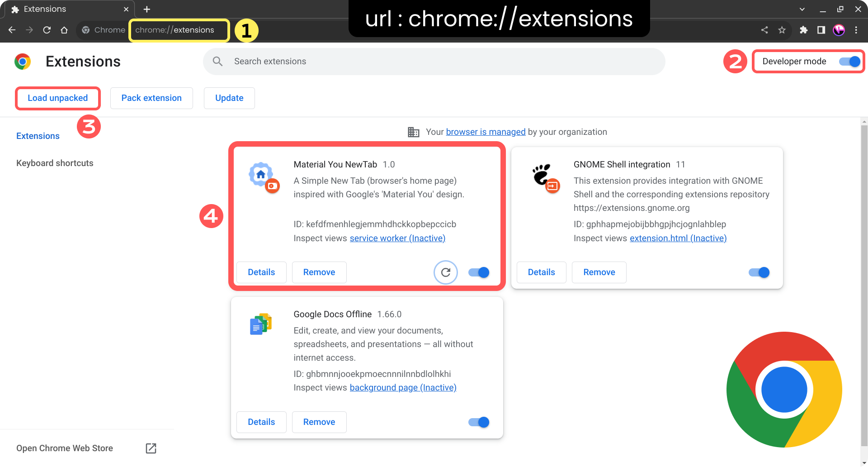
Task: Open the browser home page
Action: [x=64, y=30]
